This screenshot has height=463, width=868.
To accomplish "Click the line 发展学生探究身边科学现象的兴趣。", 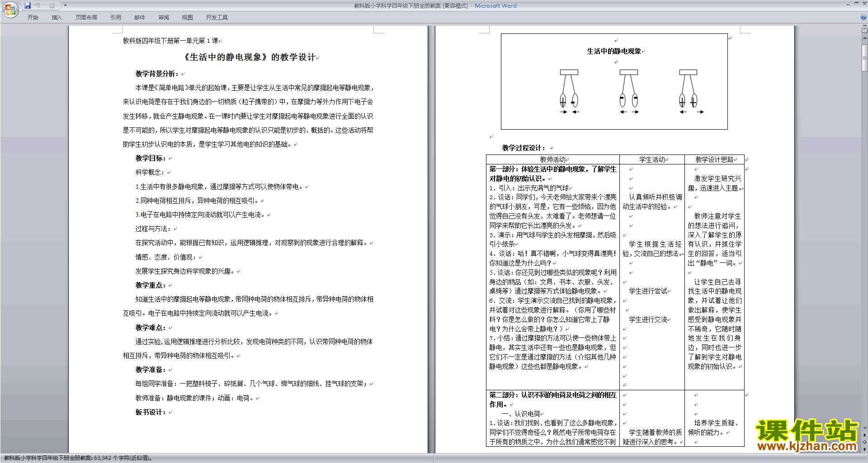I will tap(185, 271).
